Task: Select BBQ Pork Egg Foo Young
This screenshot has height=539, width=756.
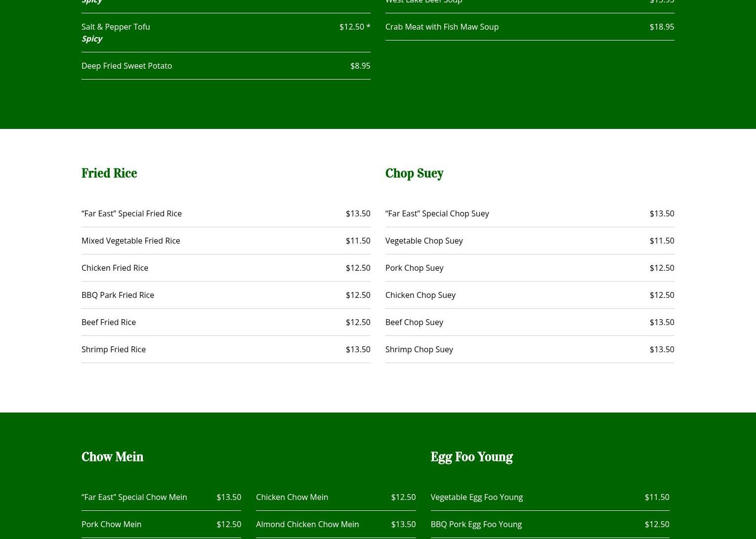Action: [476, 524]
